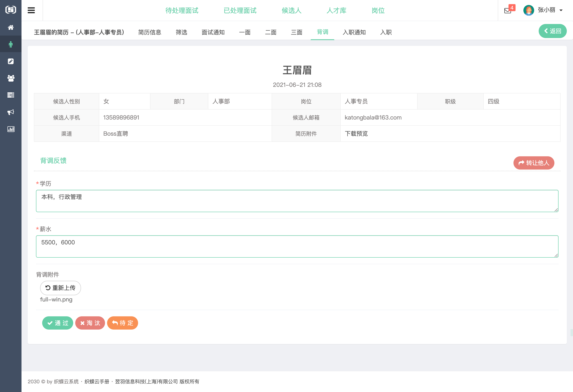Select the 待定 pending option
This screenshot has width=573, height=392.
point(123,323)
